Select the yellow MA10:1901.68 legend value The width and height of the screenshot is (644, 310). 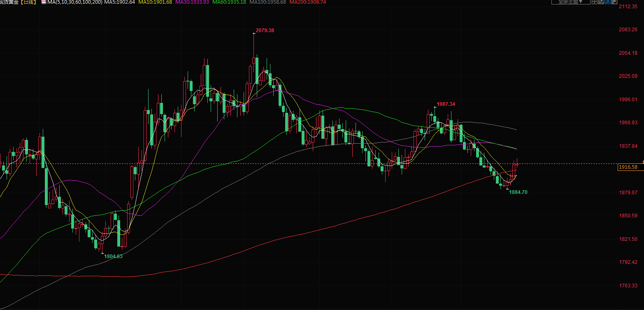point(155,2)
